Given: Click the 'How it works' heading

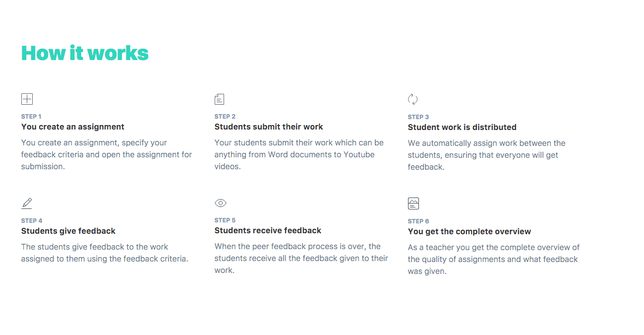Looking at the screenshot, I should click(x=85, y=53).
